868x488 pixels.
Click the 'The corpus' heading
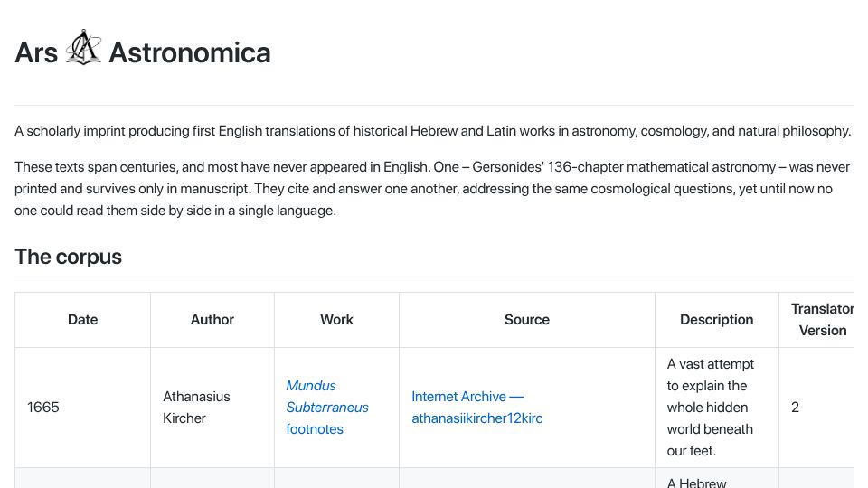(68, 257)
